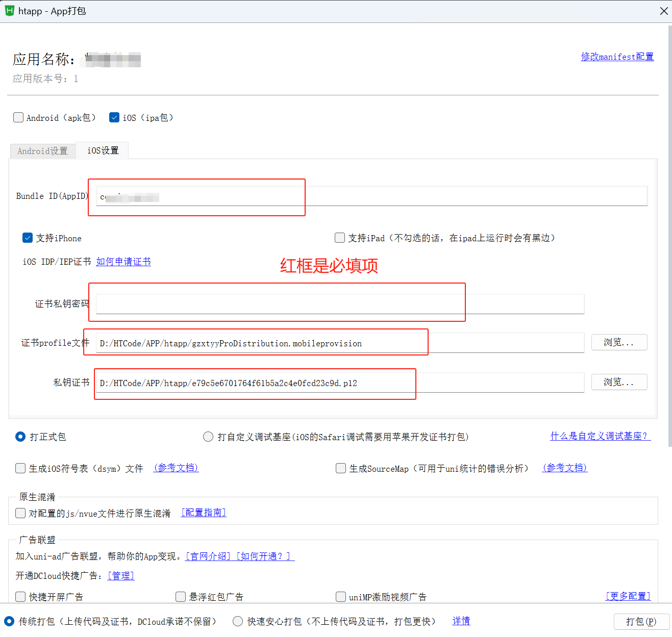Choose the 打自定义调试基座 radio option
Viewport: 672px width, 637px height.
click(x=208, y=437)
